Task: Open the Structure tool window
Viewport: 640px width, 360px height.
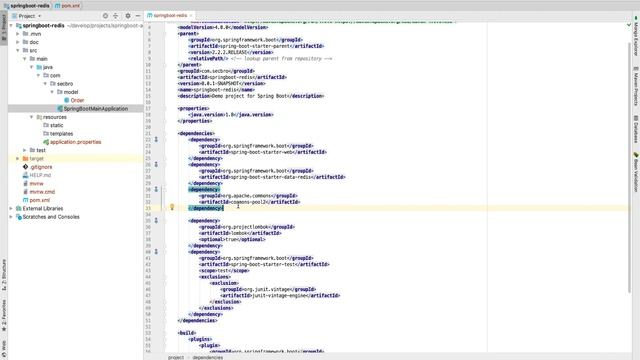Action: click(4, 275)
